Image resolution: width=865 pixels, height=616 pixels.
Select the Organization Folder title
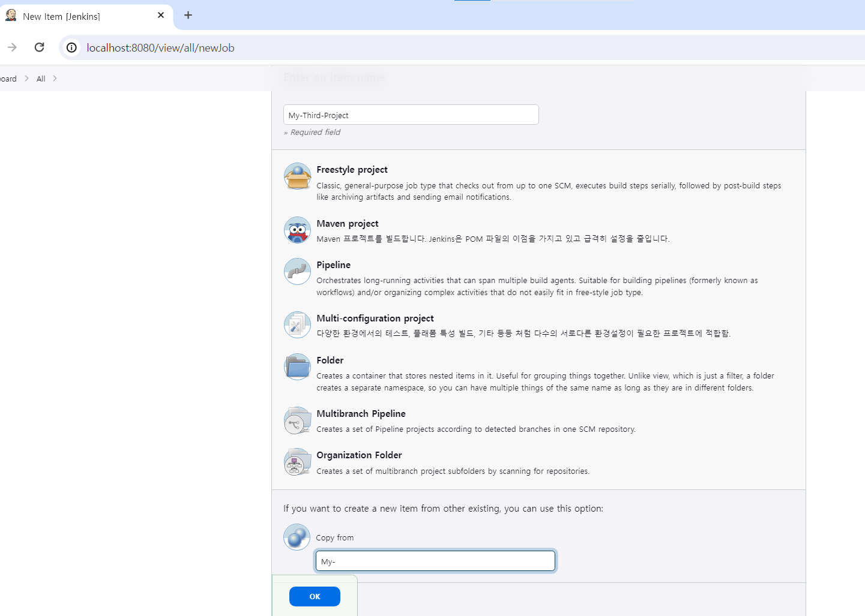pyautogui.click(x=360, y=455)
